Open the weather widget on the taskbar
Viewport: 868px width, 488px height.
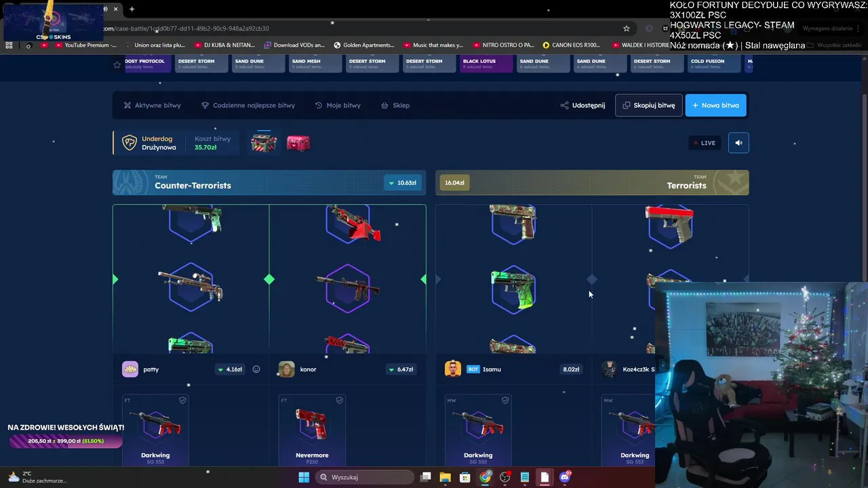pos(37,477)
